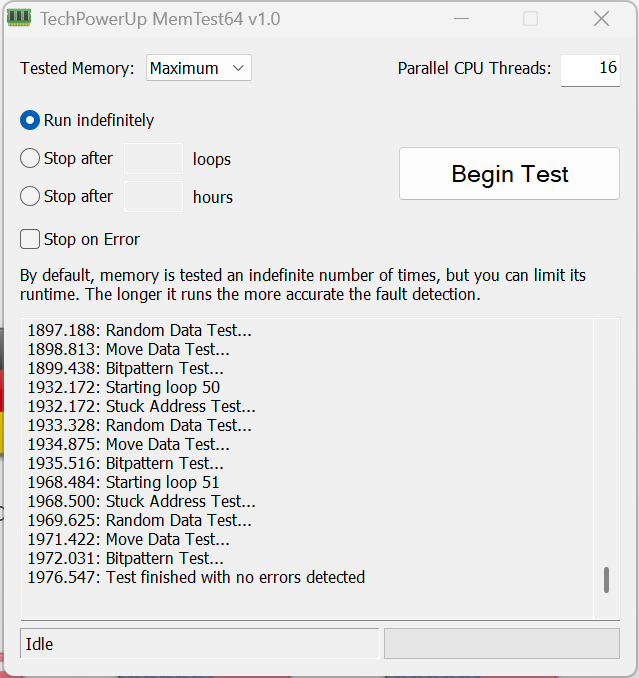Click the progress bar in status area

[502, 643]
